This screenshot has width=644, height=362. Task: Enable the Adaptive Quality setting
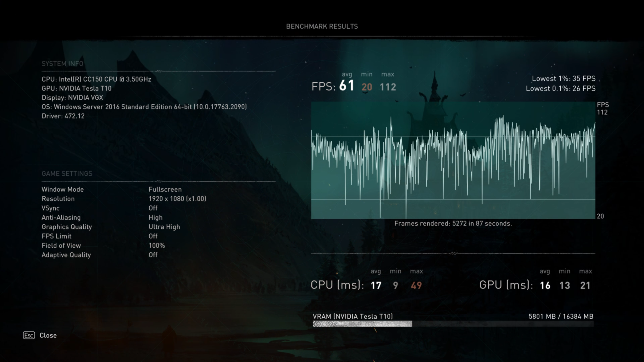153,255
